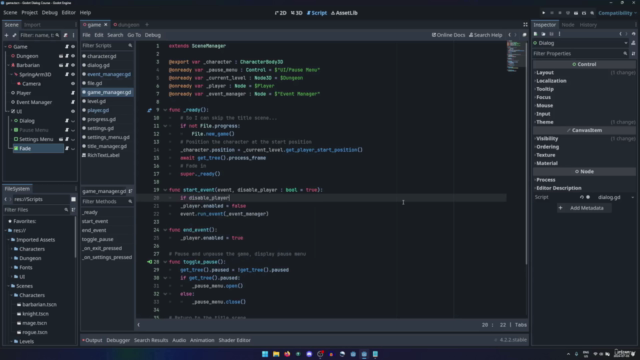The image size is (640, 360).
Task: Expand the Localization section
Action: click(x=584, y=81)
